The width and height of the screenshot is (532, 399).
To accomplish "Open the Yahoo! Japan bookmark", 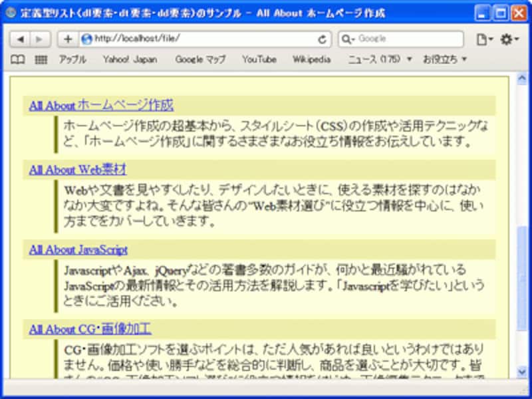I will 130,59.
